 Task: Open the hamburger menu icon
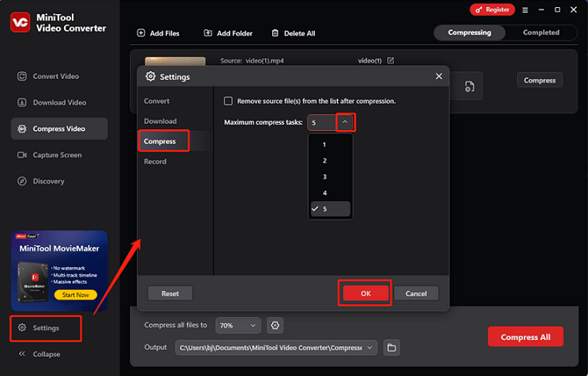coord(525,10)
